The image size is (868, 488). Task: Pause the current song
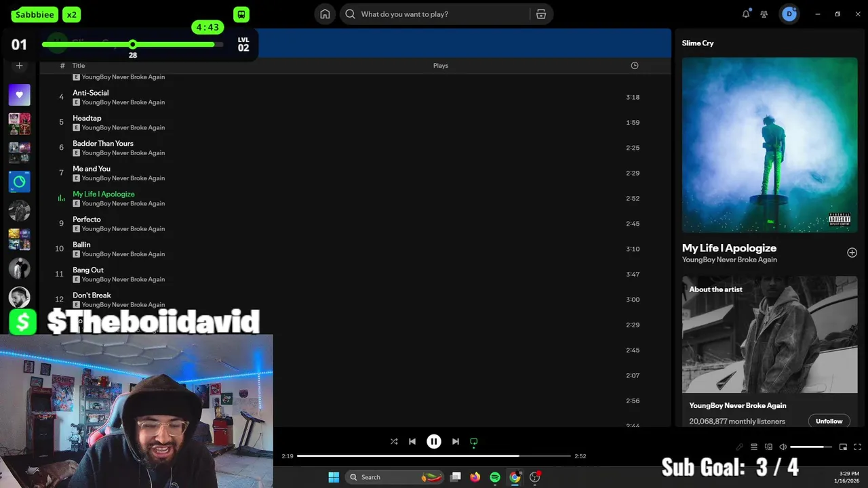point(434,441)
